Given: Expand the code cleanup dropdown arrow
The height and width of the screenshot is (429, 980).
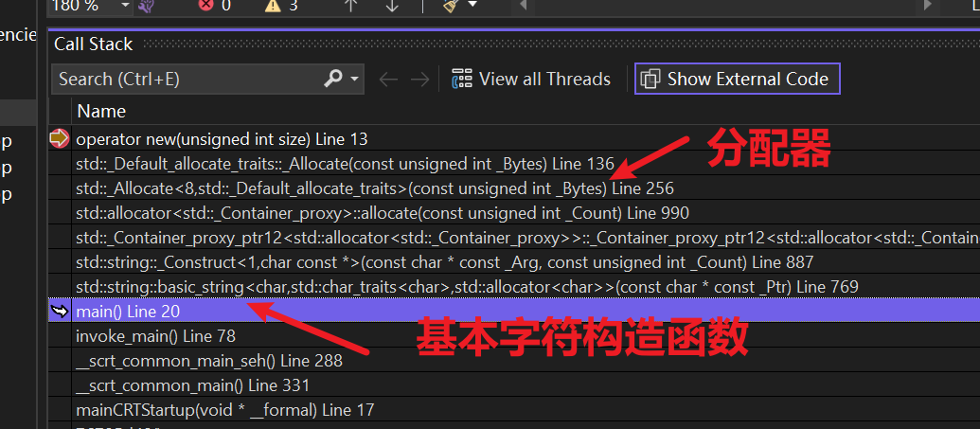Looking at the screenshot, I should (x=472, y=6).
